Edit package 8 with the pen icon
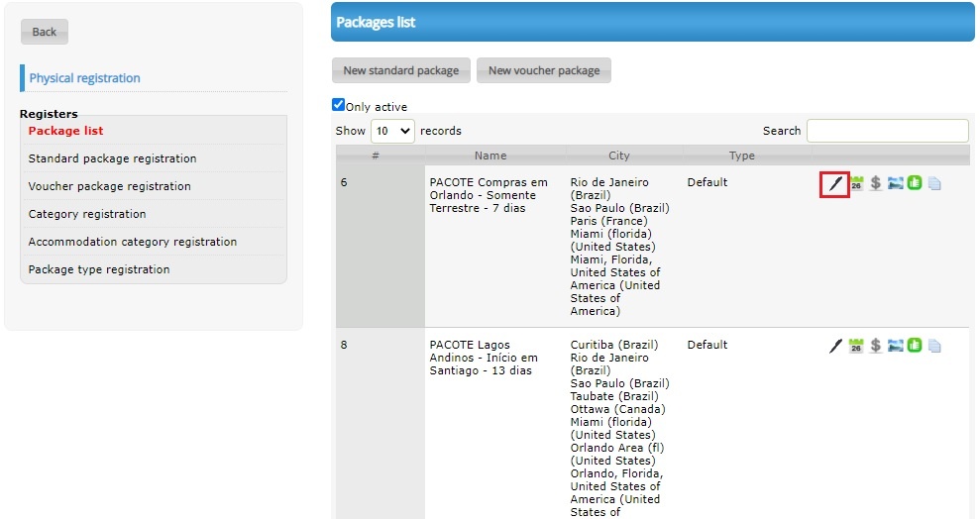The width and height of the screenshot is (980, 519). pyautogui.click(x=835, y=346)
